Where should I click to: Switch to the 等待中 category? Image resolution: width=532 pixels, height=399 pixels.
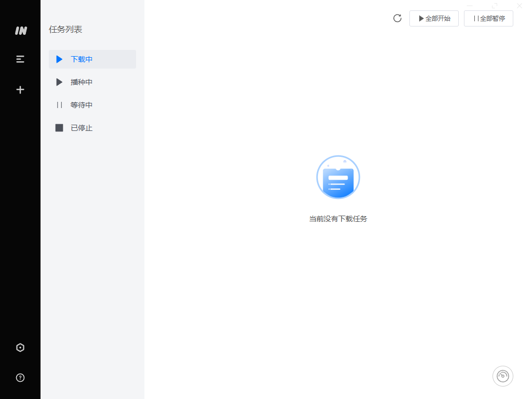click(82, 104)
